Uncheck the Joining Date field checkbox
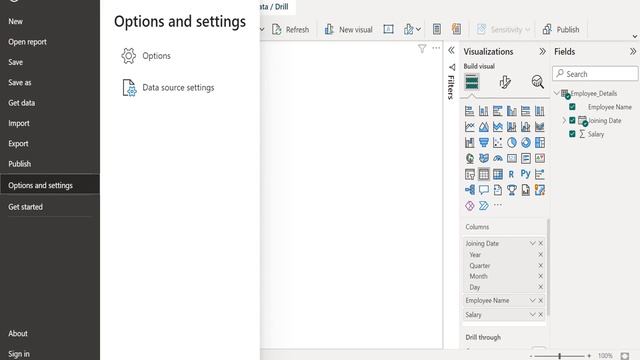640x360 pixels. 572,120
